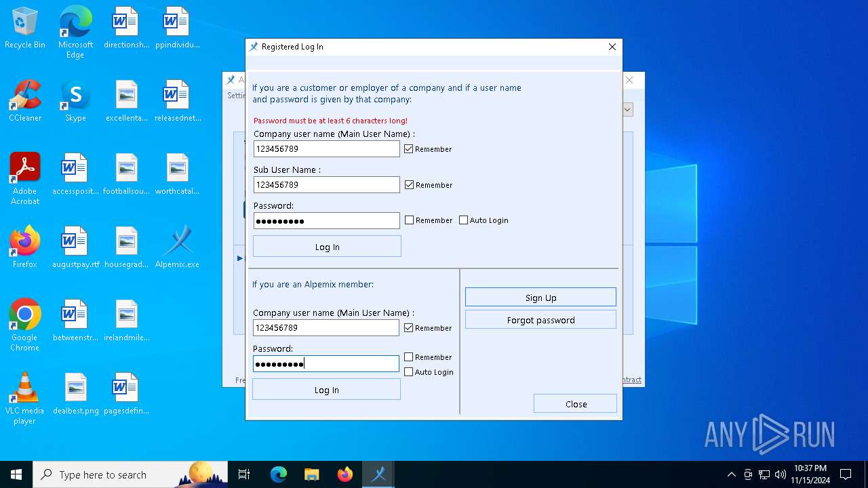The width and height of the screenshot is (868, 488).
Task: Open the Windows Start menu
Action: coord(16,474)
